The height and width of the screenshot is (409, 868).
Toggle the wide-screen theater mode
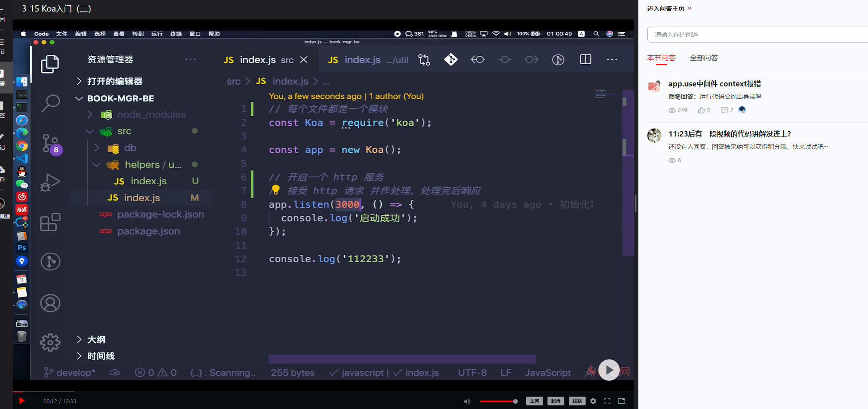622,401
